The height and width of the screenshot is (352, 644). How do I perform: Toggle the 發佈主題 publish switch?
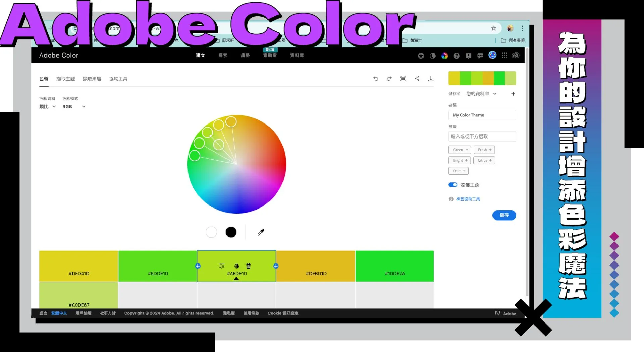pyautogui.click(x=453, y=185)
